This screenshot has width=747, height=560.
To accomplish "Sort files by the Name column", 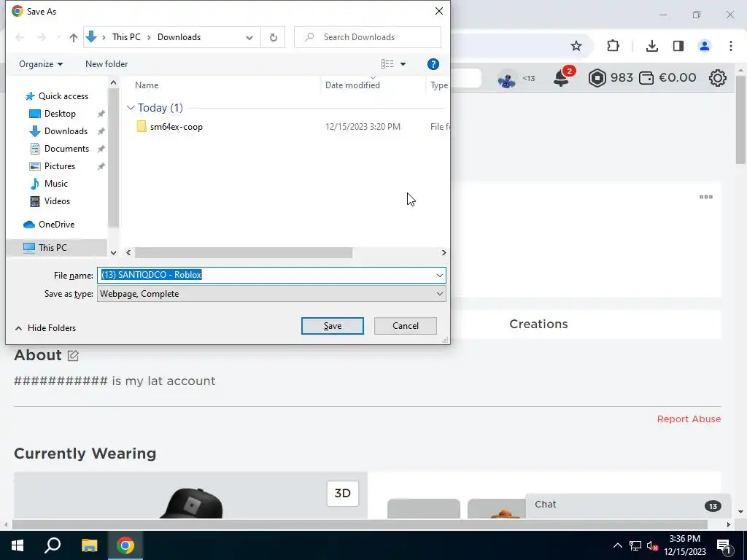I will tap(146, 85).
